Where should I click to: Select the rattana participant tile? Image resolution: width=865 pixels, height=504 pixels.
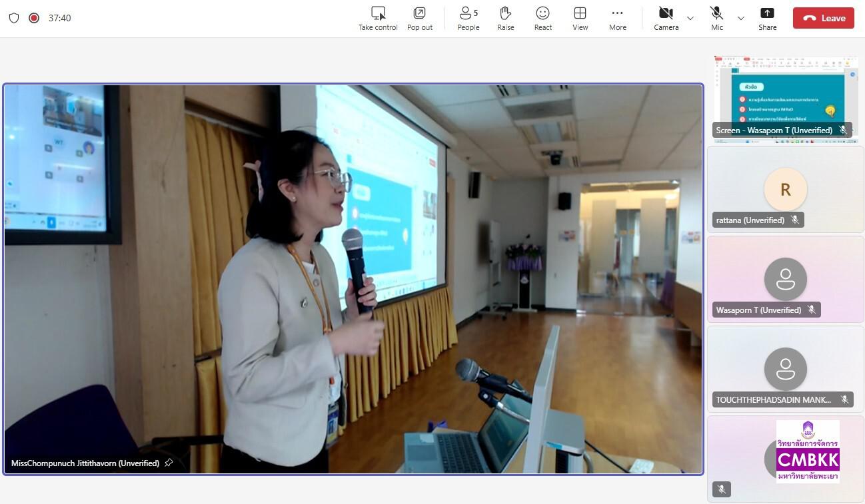785,190
